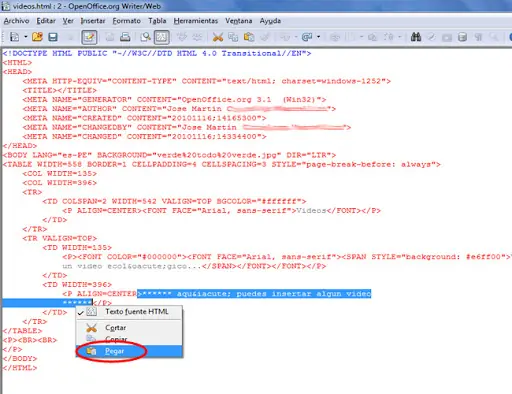
Task: Open the Formato menu
Action: point(126,21)
